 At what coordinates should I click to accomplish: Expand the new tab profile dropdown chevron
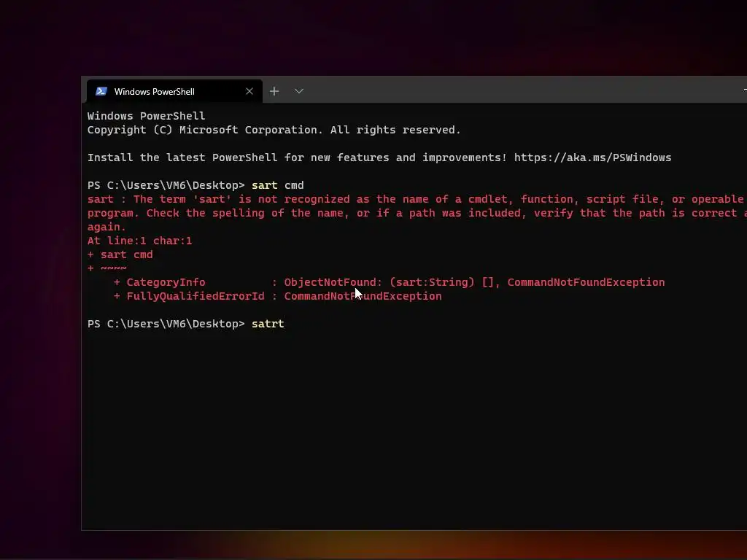point(298,91)
